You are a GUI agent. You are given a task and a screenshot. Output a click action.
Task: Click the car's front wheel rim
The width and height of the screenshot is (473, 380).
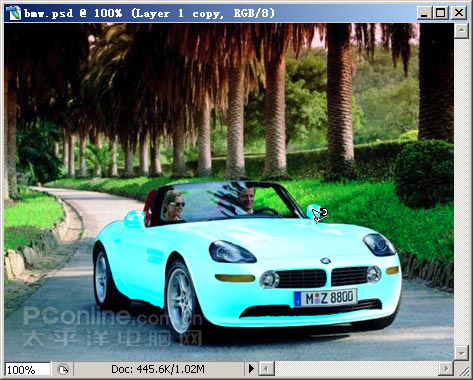[180, 301]
